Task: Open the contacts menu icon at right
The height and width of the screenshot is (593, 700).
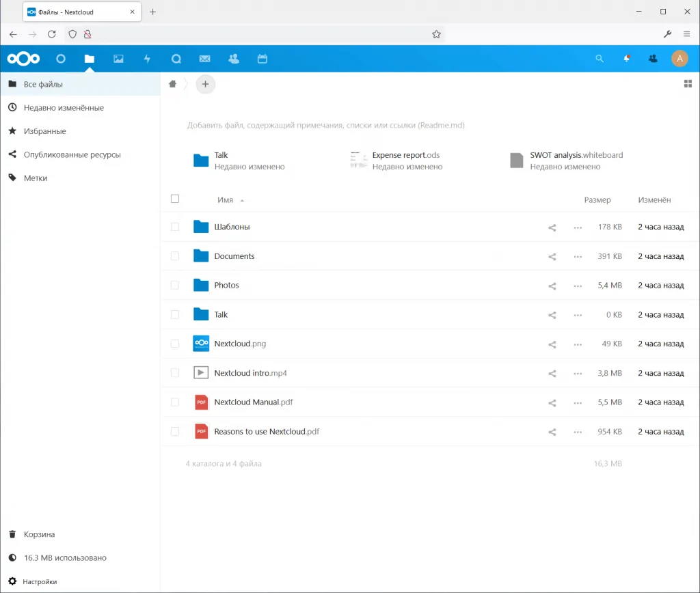Action: [x=653, y=59]
